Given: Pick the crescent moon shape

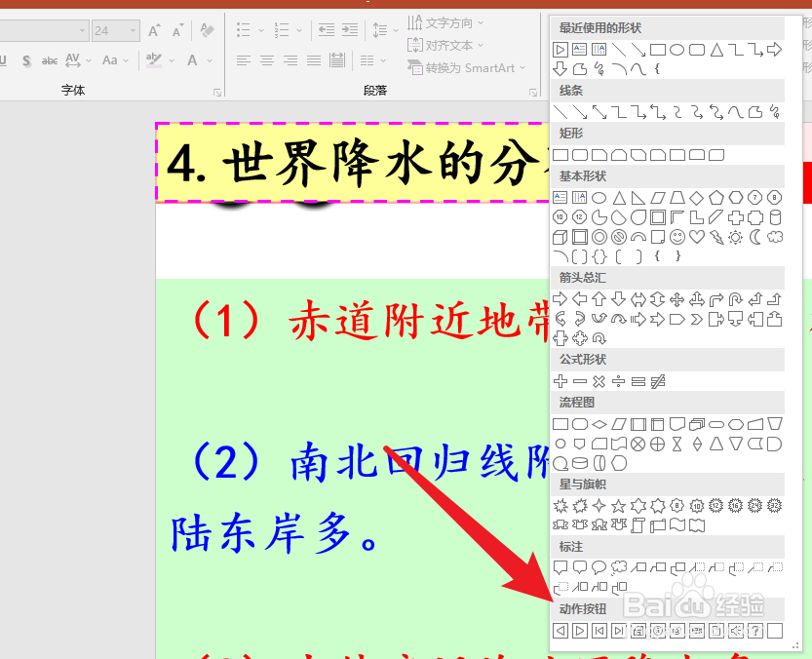Looking at the screenshot, I should click(755, 237).
